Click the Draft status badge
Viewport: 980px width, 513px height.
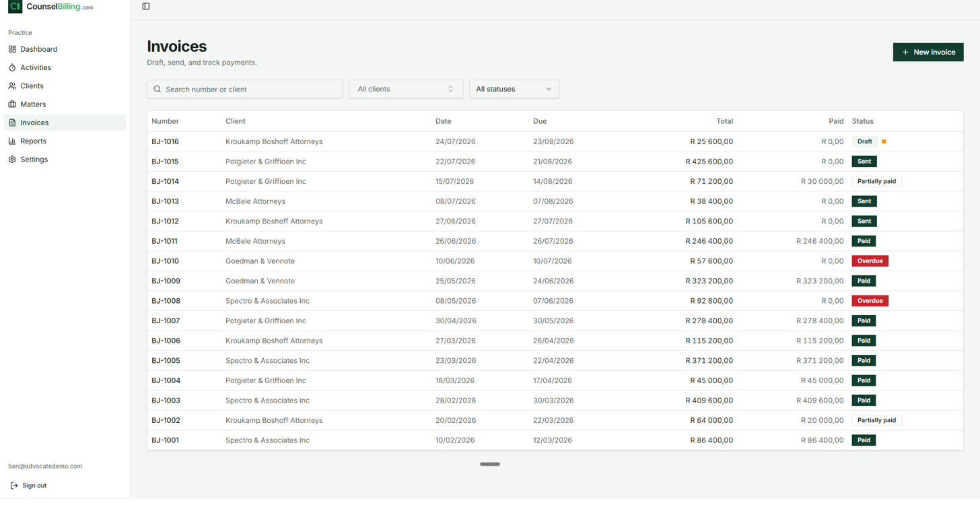click(x=865, y=141)
